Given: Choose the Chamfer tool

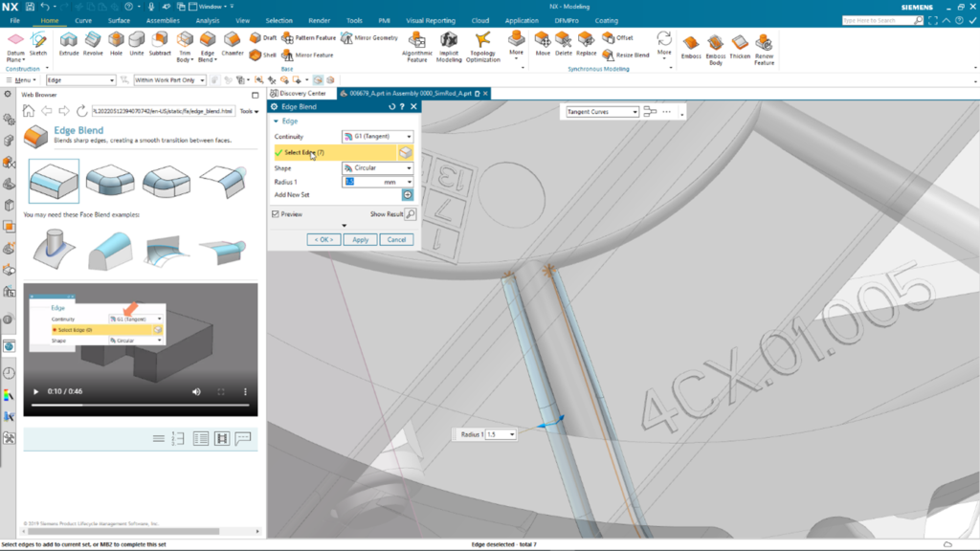Looking at the screenshot, I should click(x=233, y=42).
